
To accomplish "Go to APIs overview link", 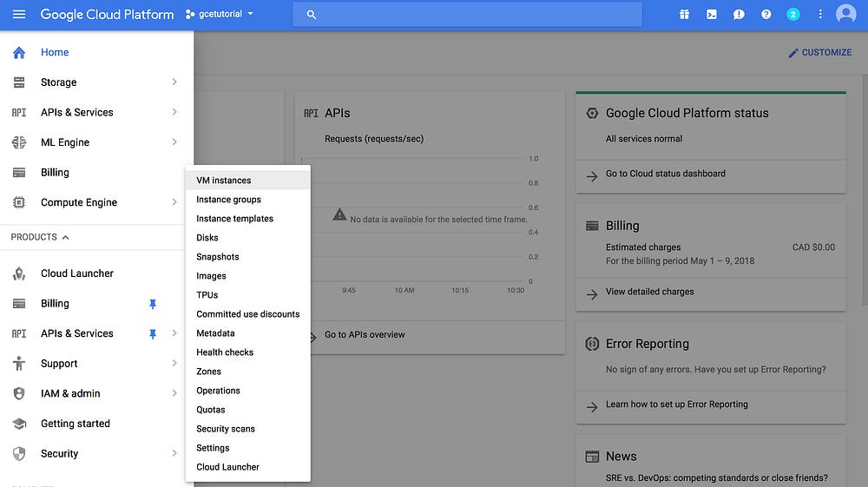I will [x=365, y=335].
